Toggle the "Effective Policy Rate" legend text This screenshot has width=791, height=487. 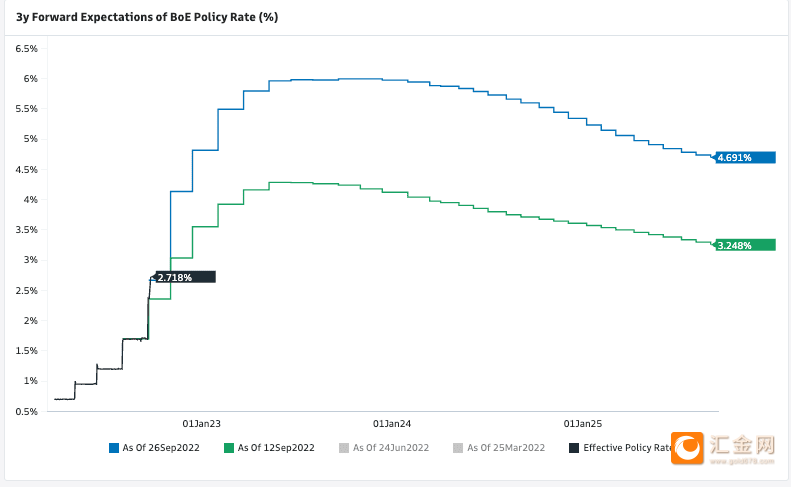pos(627,448)
